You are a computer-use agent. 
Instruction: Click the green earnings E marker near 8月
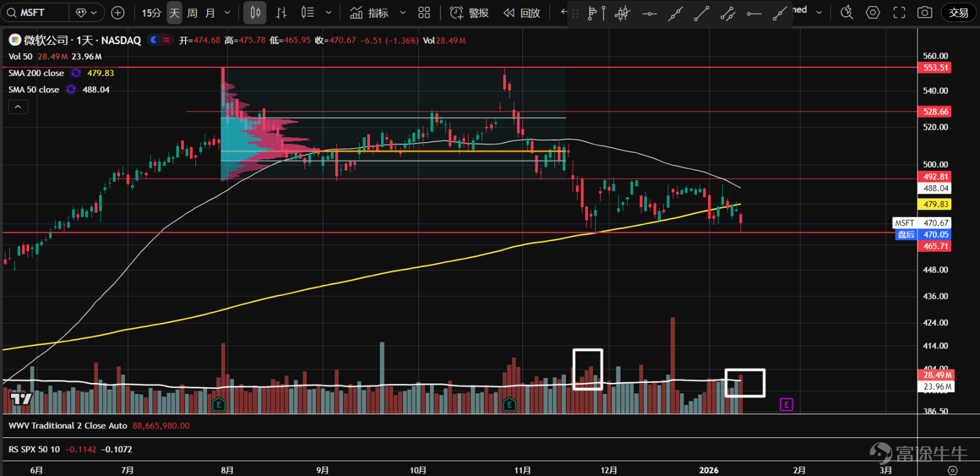(219, 404)
